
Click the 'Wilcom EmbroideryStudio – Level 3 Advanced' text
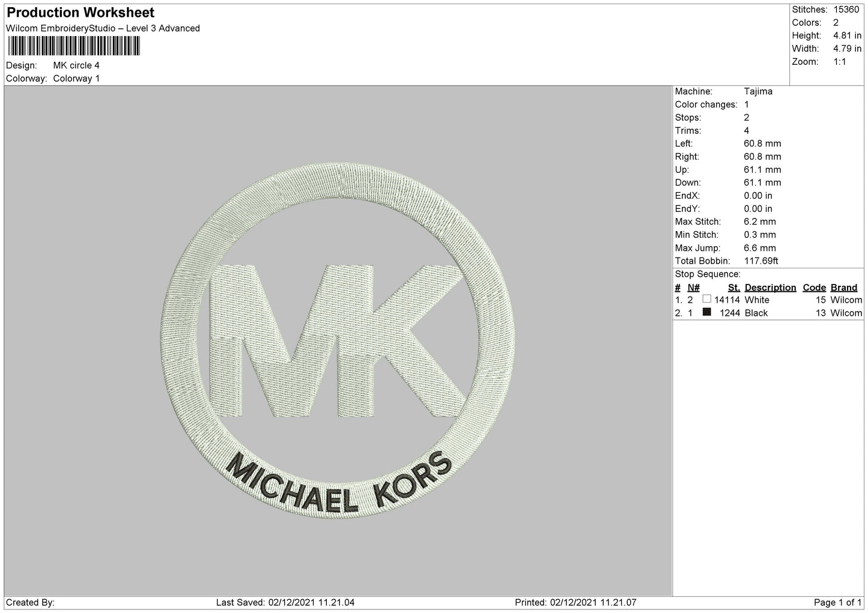(x=103, y=28)
